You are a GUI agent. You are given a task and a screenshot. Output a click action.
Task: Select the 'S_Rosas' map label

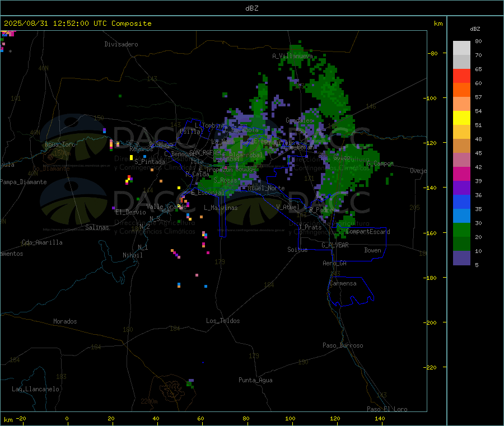point(225,180)
